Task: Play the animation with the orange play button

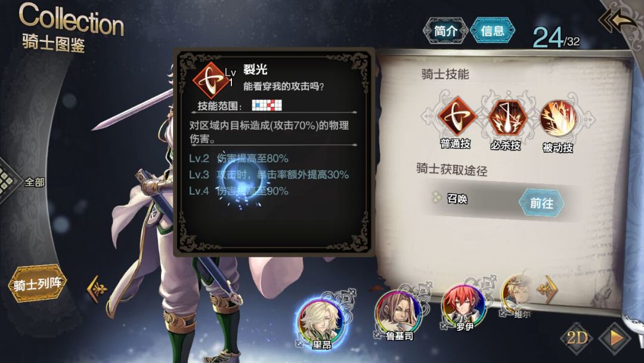Action: pos(615,338)
